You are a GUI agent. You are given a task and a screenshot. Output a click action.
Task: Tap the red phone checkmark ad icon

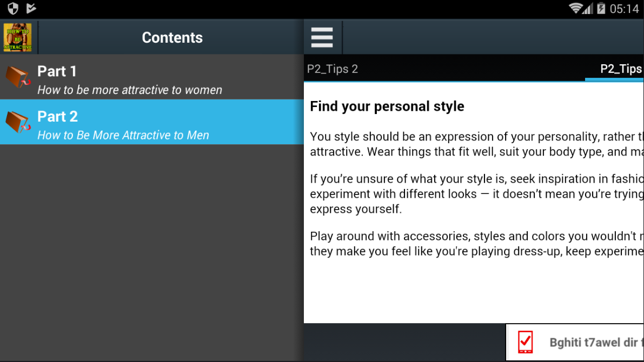525,342
